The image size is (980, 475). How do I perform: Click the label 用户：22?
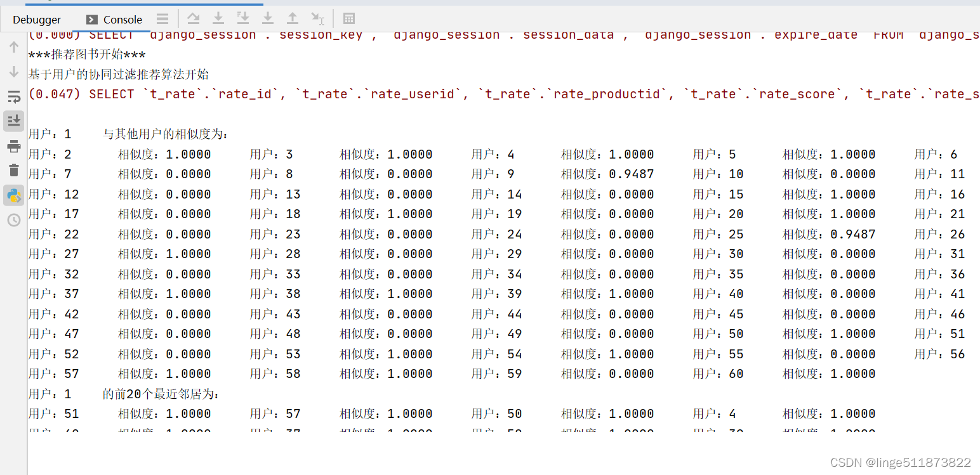coord(54,234)
